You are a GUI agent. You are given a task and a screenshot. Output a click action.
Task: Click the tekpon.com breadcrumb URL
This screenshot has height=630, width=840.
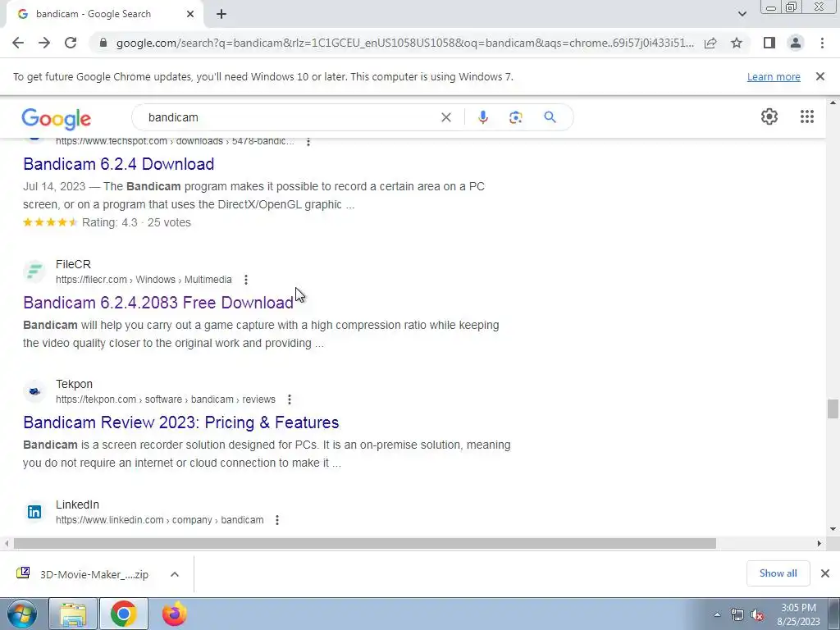click(166, 399)
